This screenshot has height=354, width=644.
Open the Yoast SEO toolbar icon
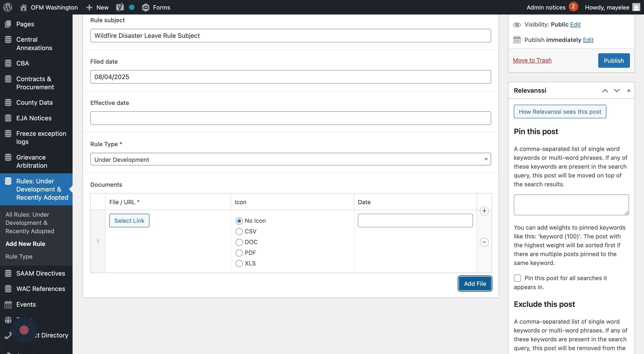coord(120,7)
